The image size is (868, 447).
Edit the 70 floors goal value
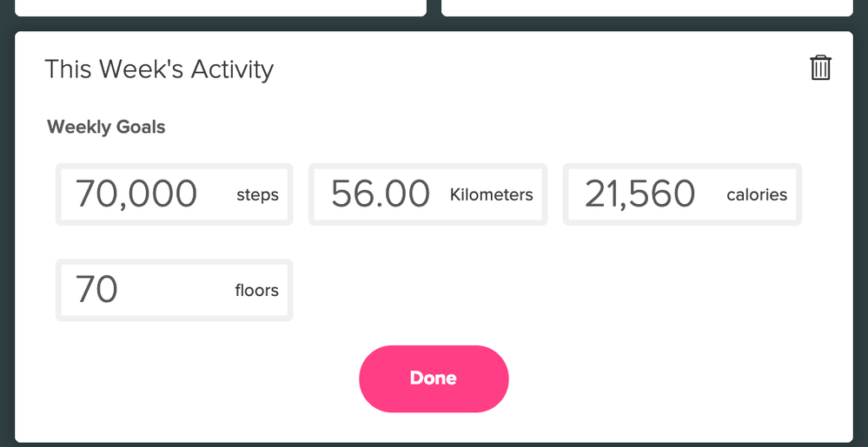coord(97,289)
